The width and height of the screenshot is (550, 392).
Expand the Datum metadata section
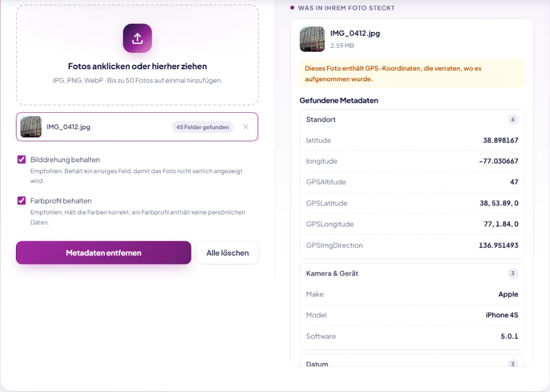412,362
